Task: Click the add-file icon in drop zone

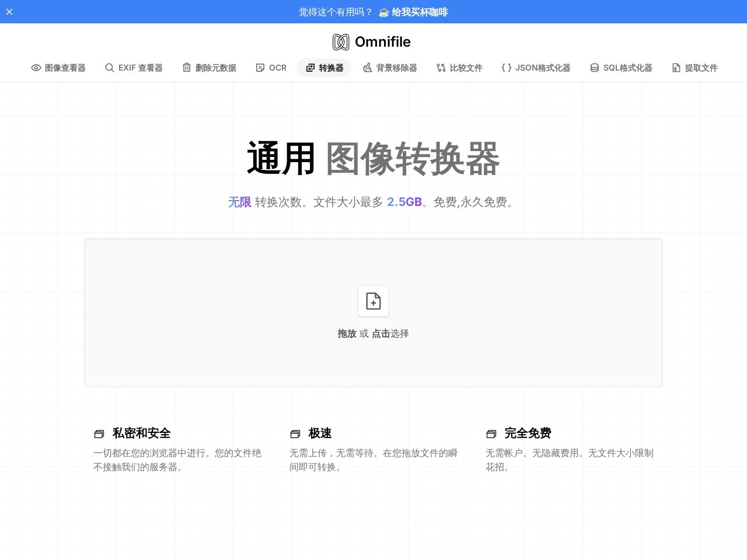Action: click(x=373, y=301)
